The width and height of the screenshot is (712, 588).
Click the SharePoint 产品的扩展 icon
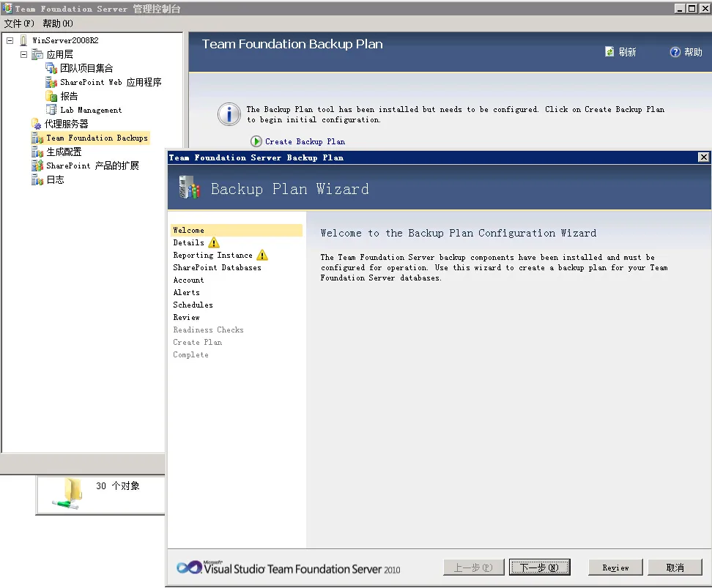click(x=37, y=165)
